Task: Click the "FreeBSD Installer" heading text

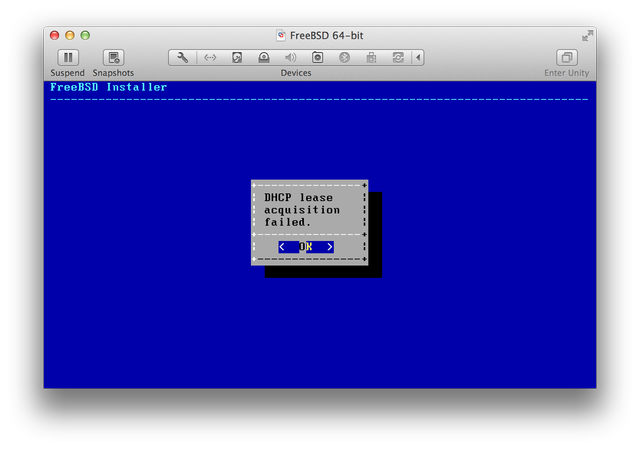Action: pyautogui.click(x=108, y=87)
